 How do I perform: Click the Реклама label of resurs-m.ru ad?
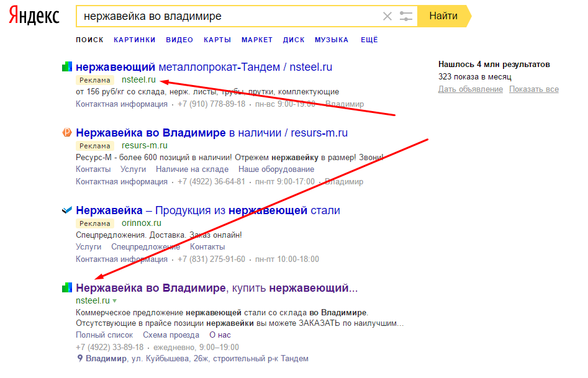[95, 146]
